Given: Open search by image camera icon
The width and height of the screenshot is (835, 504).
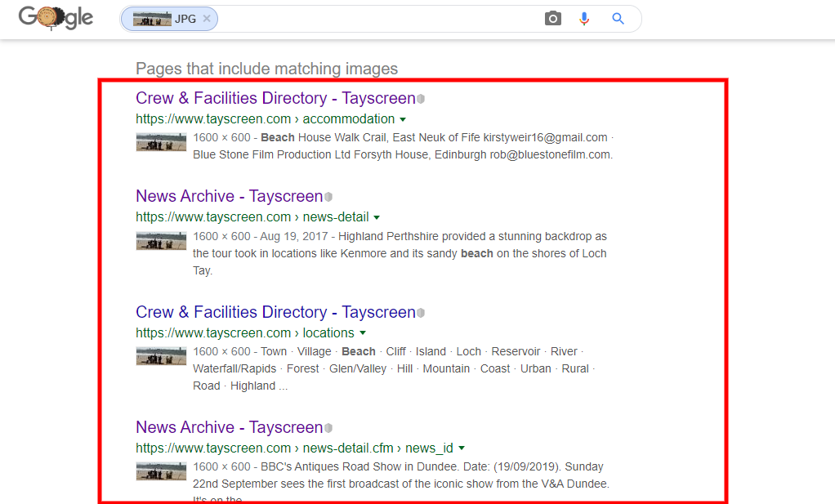Looking at the screenshot, I should point(553,19).
